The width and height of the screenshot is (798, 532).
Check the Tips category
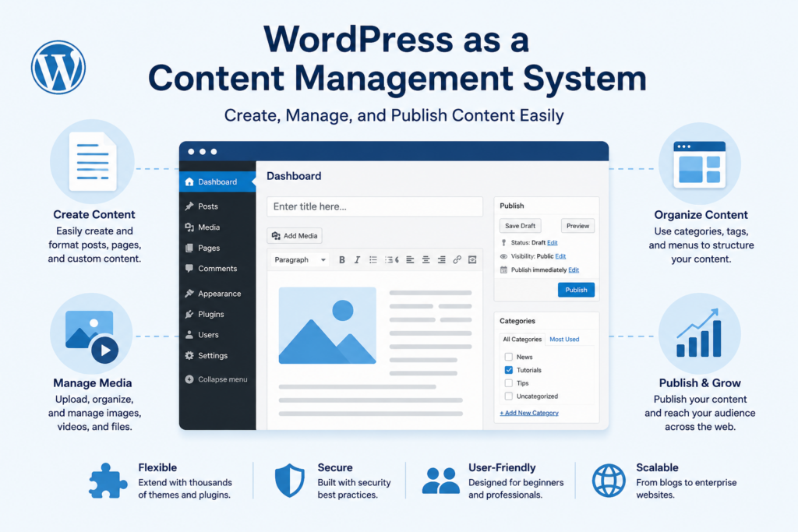point(508,383)
